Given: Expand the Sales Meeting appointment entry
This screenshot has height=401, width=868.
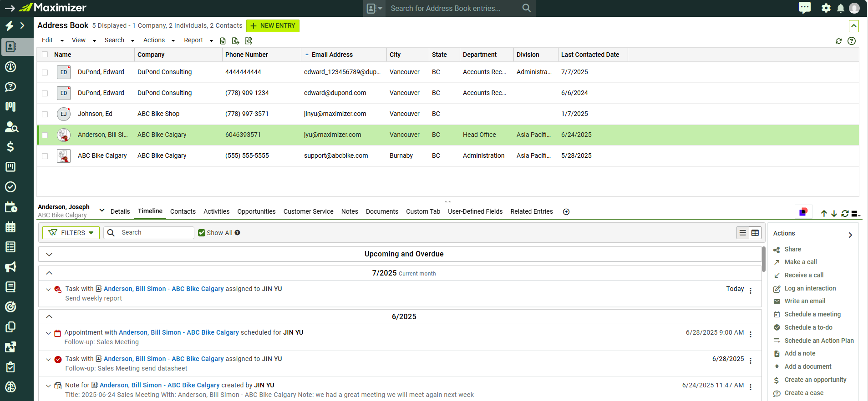Looking at the screenshot, I should (48, 333).
